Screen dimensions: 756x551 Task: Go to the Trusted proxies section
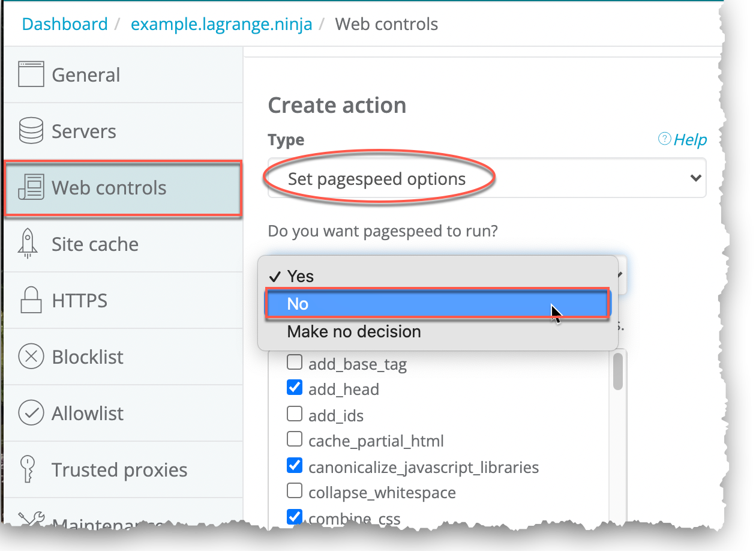pyautogui.click(x=119, y=470)
